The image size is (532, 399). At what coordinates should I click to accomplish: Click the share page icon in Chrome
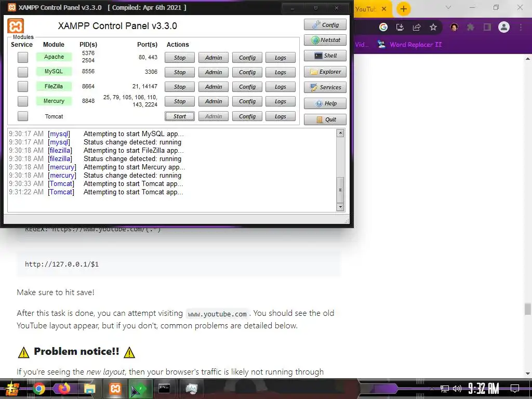click(x=417, y=27)
